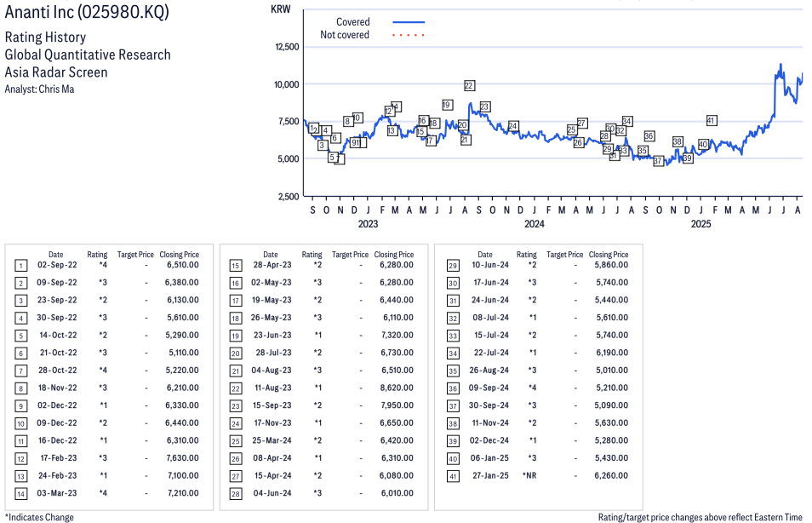
Task: Click rating marker 36 on the chart
Action: [x=649, y=135]
